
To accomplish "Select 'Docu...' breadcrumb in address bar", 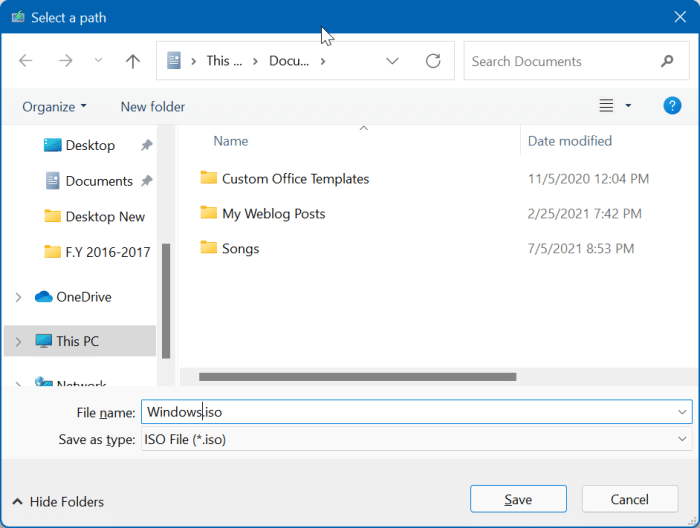I will click(289, 61).
